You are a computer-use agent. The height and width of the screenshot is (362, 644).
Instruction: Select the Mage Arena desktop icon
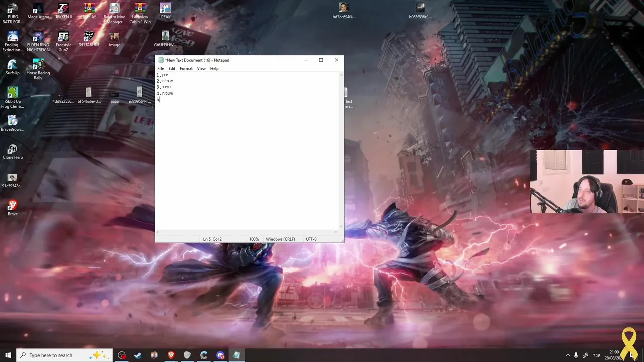38,11
